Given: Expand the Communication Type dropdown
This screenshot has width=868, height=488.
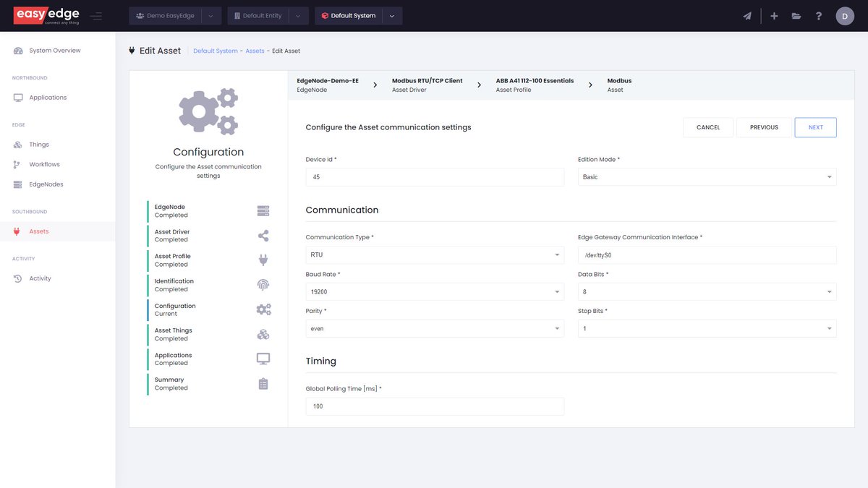Looking at the screenshot, I should point(434,254).
